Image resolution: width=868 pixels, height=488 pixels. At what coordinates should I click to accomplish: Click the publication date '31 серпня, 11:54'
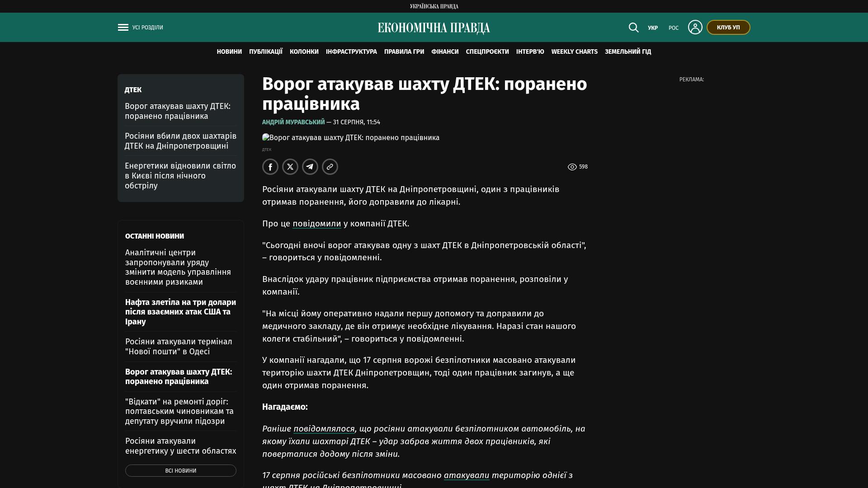tap(357, 122)
